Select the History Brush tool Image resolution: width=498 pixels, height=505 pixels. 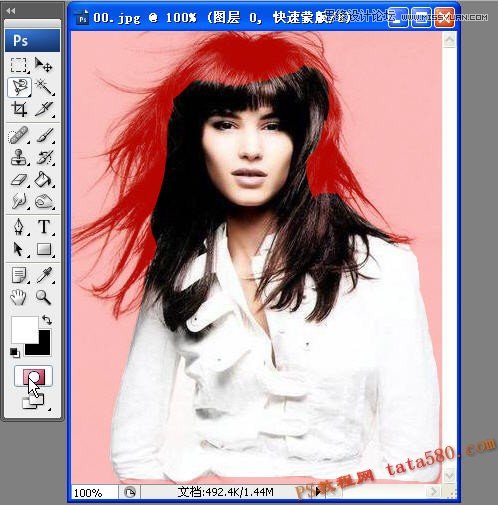[x=44, y=157]
